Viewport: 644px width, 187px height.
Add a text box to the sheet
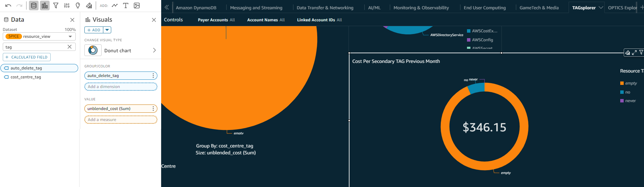pos(126,5)
